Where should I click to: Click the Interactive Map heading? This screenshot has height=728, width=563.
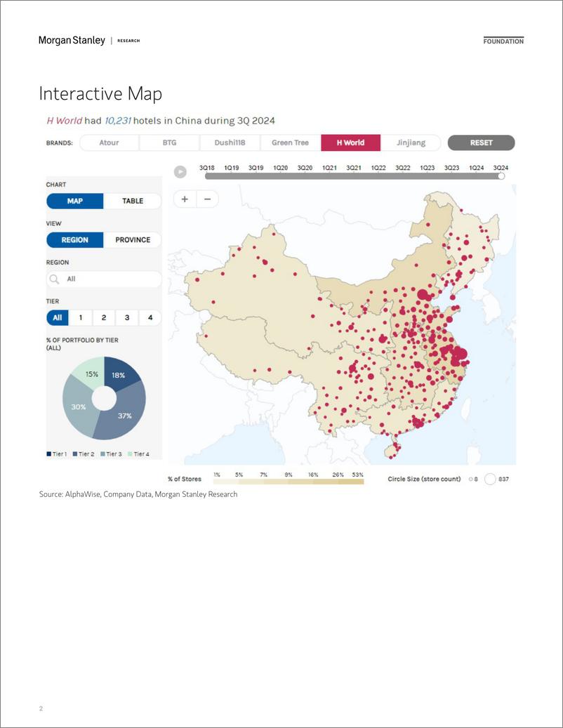[x=100, y=93]
